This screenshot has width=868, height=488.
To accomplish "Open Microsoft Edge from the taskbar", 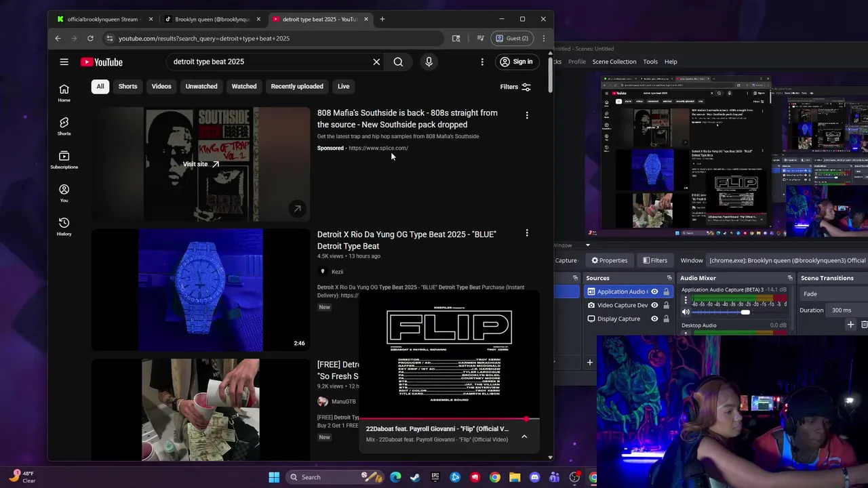I will [x=395, y=477].
